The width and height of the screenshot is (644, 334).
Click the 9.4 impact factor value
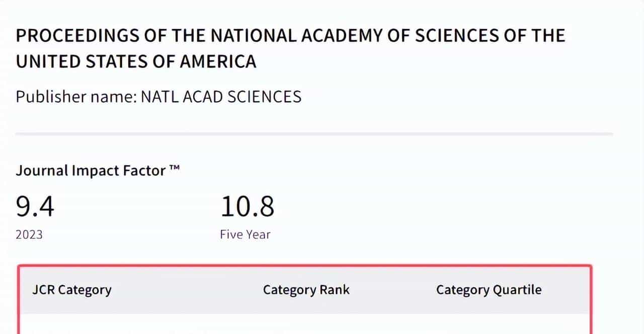point(35,207)
